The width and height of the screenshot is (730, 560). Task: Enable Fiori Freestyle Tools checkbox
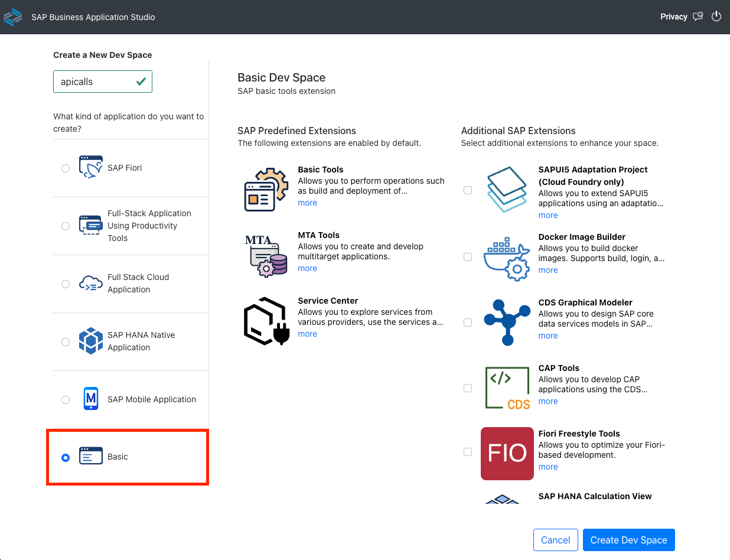pyautogui.click(x=468, y=452)
